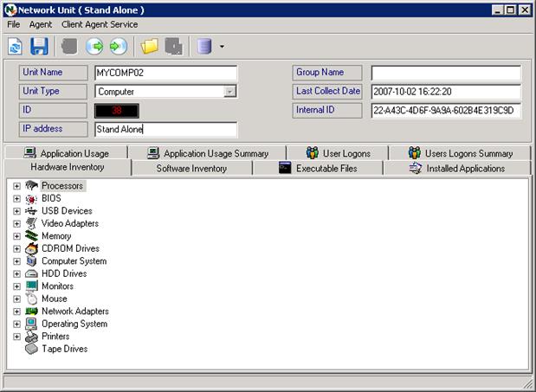The width and height of the screenshot is (536, 392).
Task: Expand the Memory tree node
Action: point(16,236)
